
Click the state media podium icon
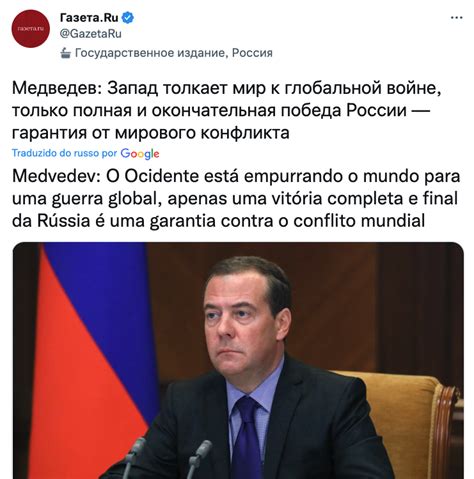(66, 53)
